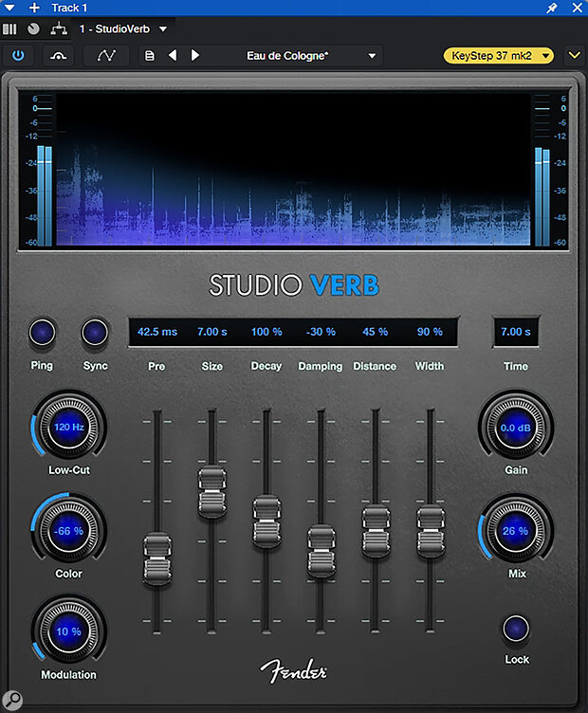
Task: Toggle the plugin power bypass button
Action: click(x=18, y=56)
